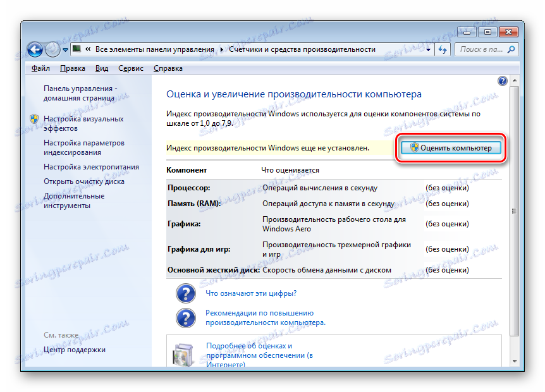Expand the address bar history dropdown
This screenshot has height=392, width=545.
pos(428,50)
